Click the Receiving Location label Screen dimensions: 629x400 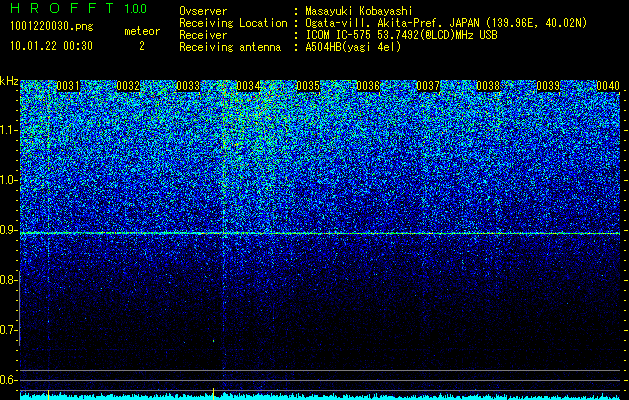[x=233, y=24]
